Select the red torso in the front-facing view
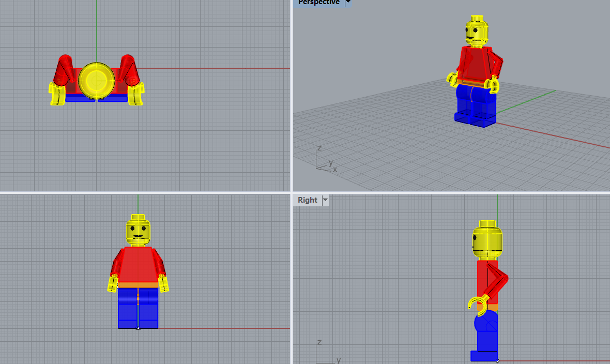This screenshot has height=364, width=610. coord(138,265)
